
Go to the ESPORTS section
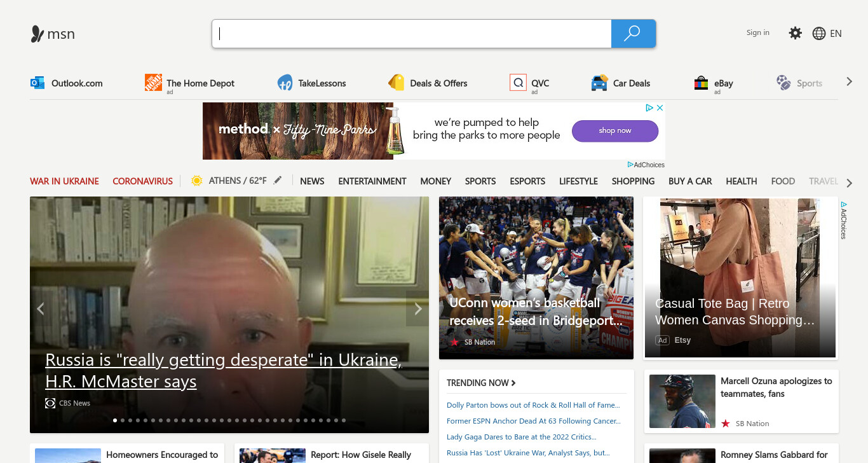tap(527, 181)
